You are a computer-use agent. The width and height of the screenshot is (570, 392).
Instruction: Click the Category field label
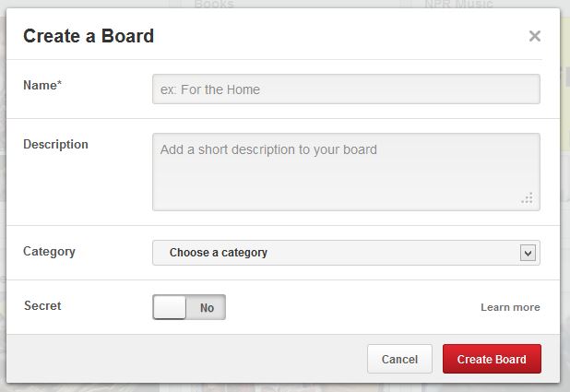tap(49, 252)
